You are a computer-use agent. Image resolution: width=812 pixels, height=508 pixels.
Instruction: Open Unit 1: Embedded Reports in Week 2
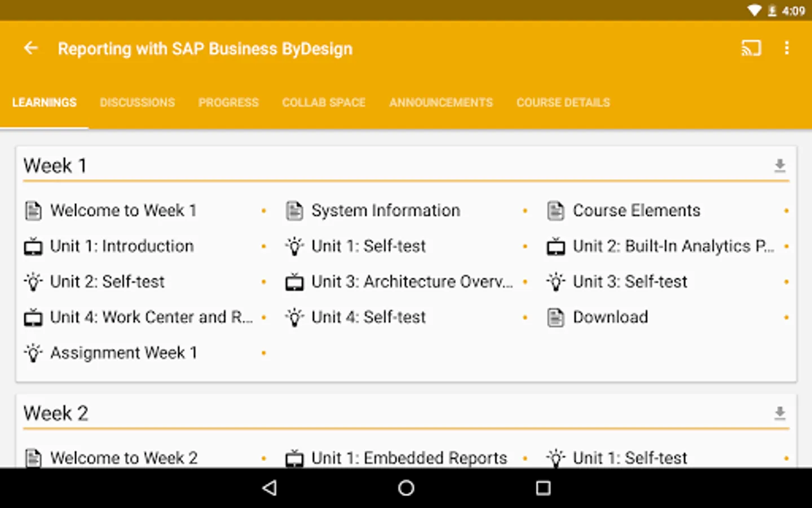(x=409, y=458)
